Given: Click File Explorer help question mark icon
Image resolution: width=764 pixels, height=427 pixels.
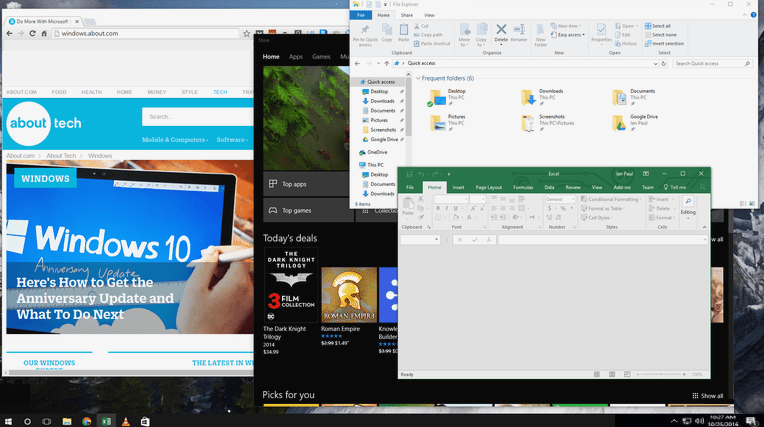Looking at the screenshot, I should pyautogui.click(x=753, y=15).
